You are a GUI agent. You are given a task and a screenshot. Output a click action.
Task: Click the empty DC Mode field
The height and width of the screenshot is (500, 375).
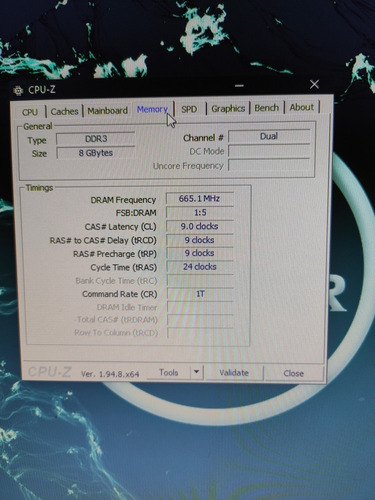(x=269, y=151)
